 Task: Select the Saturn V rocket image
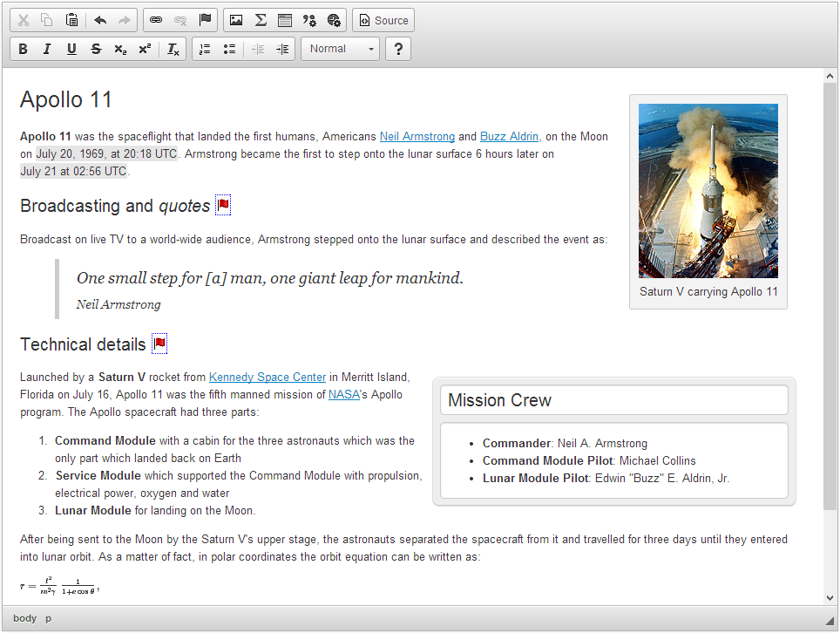click(x=708, y=191)
